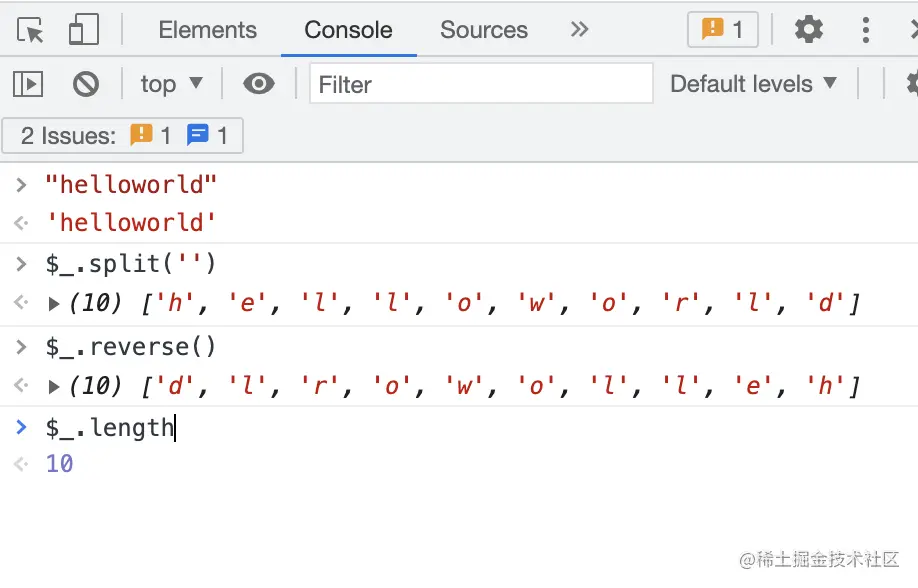This screenshot has height=588, width=918.
Task: Open the 2 Issues button
Action: tap(122, 136)
